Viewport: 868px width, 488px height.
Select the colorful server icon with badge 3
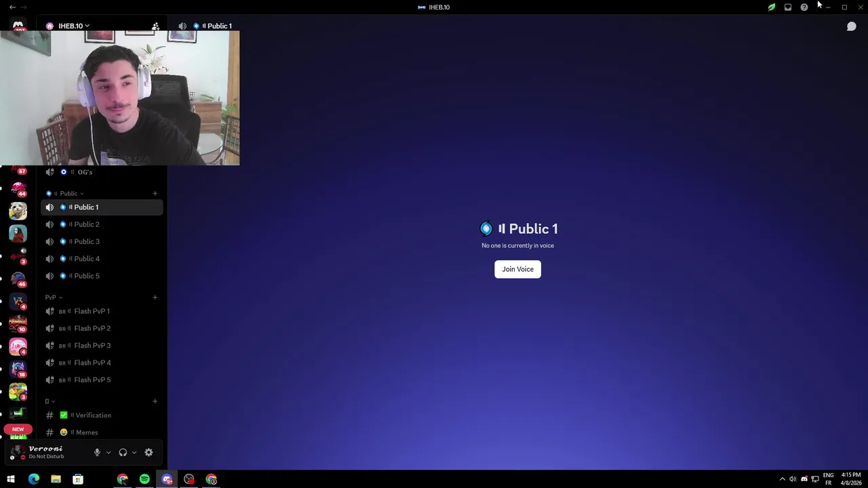pos(18,392)
